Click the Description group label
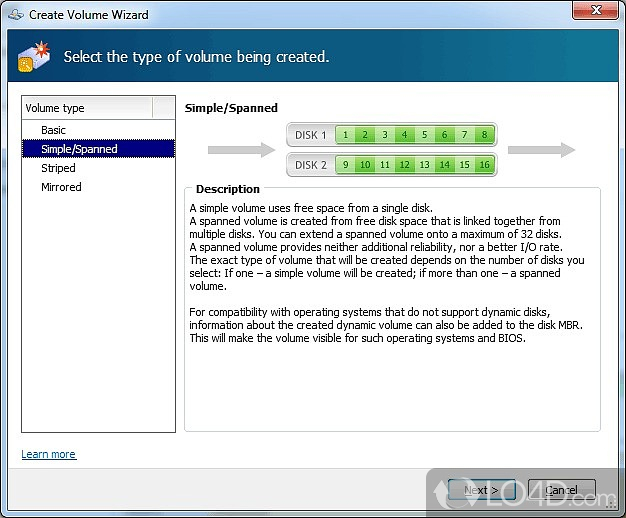Viewport: 626px width, 518px height. click(x=228, y=189)
